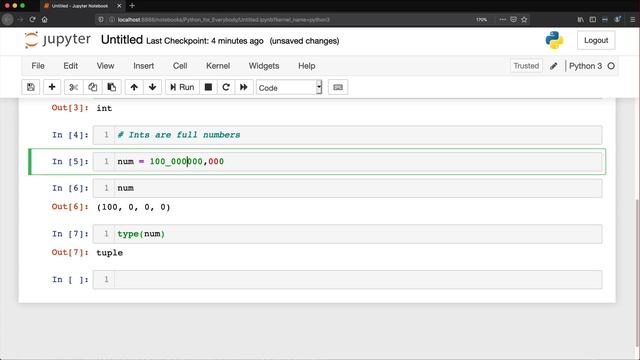Open the View menu

coord(105,66)
